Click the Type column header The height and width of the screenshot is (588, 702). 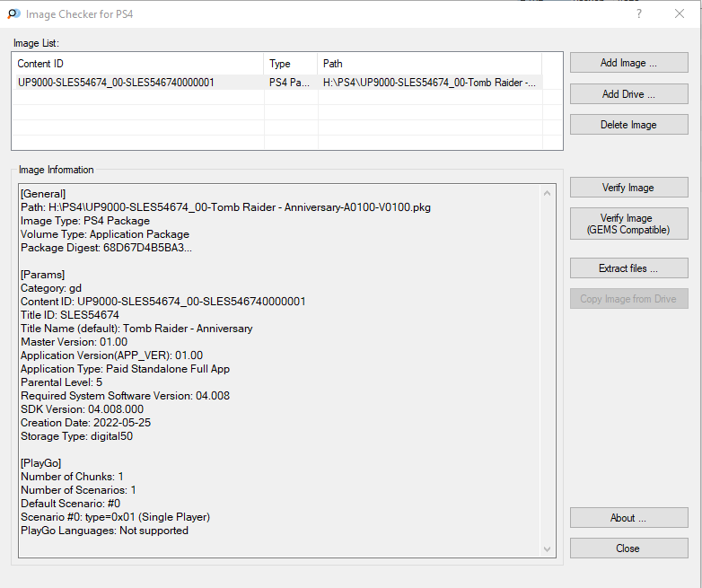[x=290, y=64]
